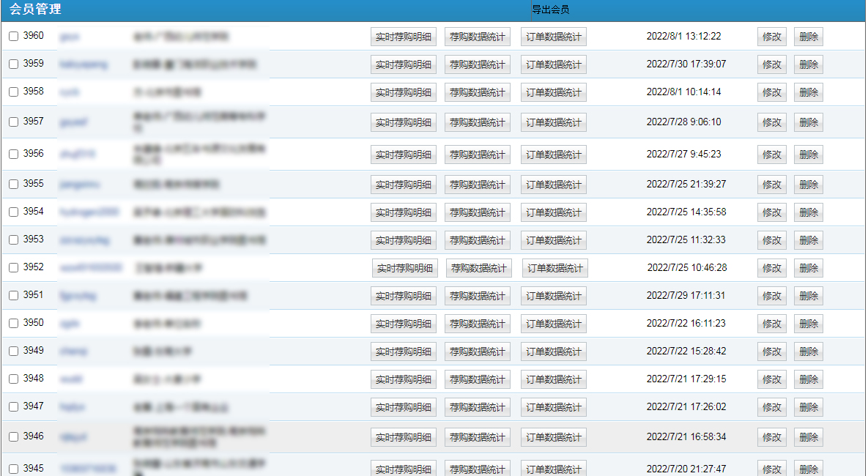Delete member 3956 with 删除 button

808,155
